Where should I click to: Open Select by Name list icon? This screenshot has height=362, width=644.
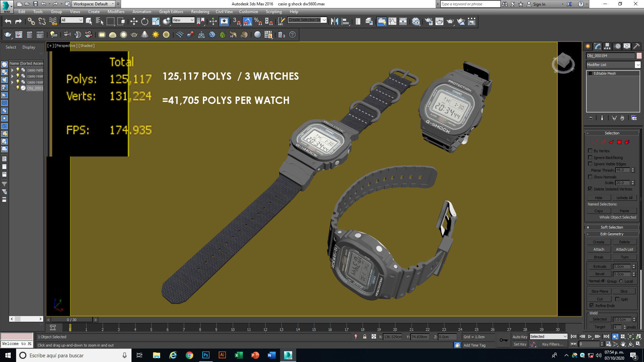pyautogui.click(x=100, y=21)
